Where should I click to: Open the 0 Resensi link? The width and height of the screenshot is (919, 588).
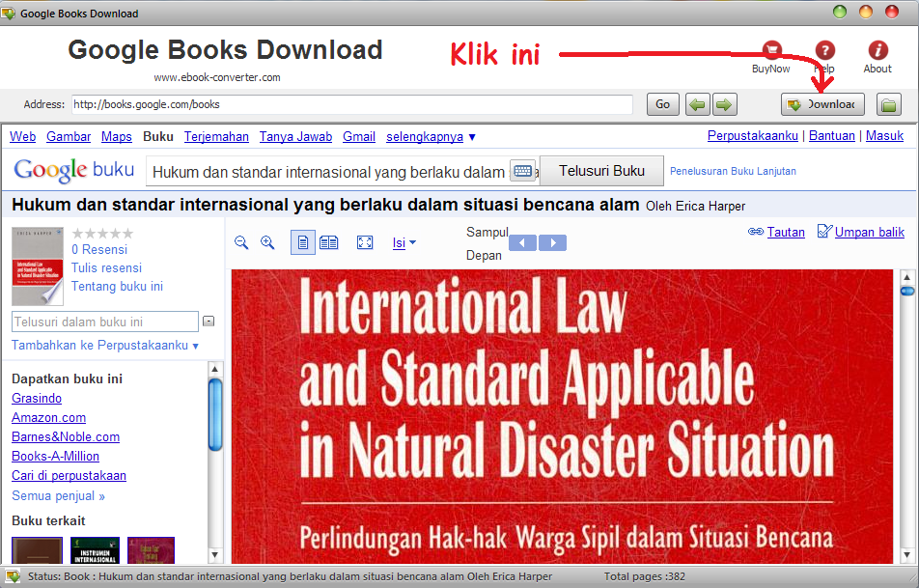pos(99,250)
